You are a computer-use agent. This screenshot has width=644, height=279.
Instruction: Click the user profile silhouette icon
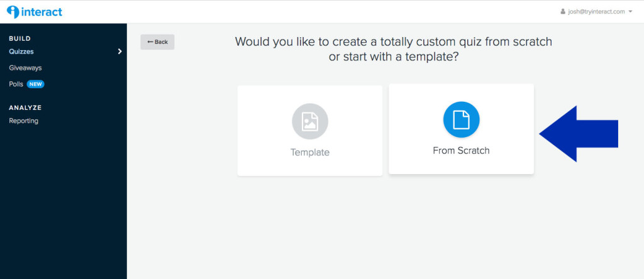[x=563, y=12]
